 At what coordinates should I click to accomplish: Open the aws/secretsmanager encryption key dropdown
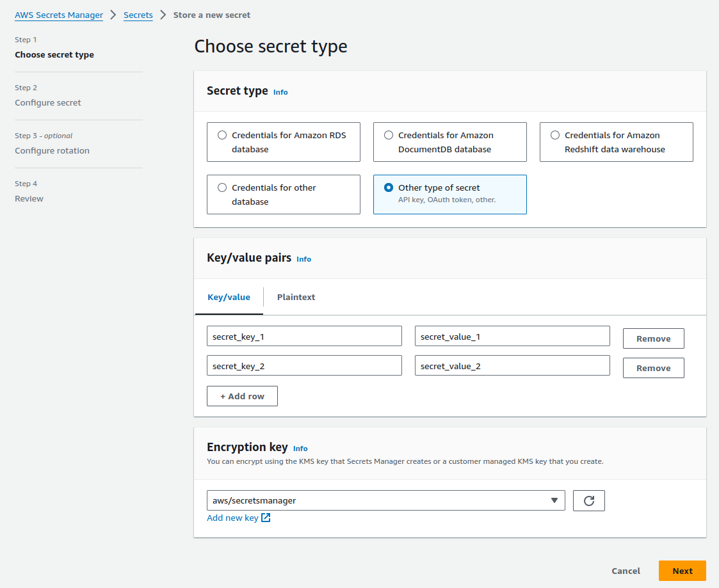(x=385, y=500)
